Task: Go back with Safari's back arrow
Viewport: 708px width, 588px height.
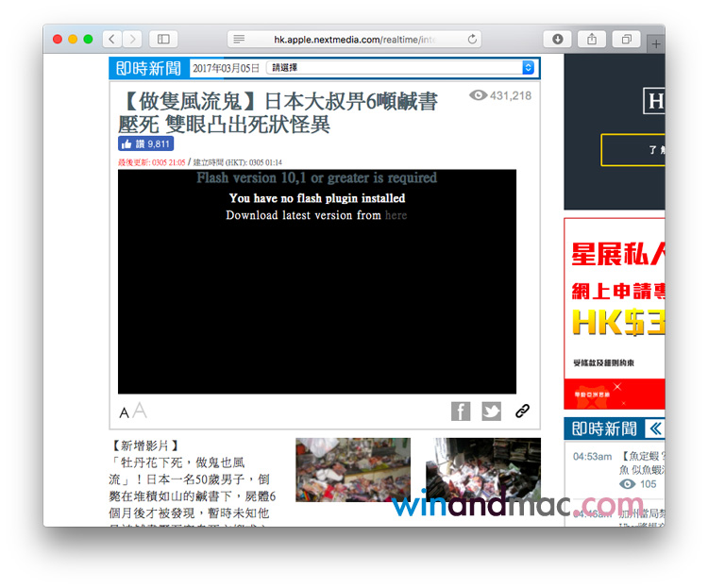Action: [x=112, y=39]
